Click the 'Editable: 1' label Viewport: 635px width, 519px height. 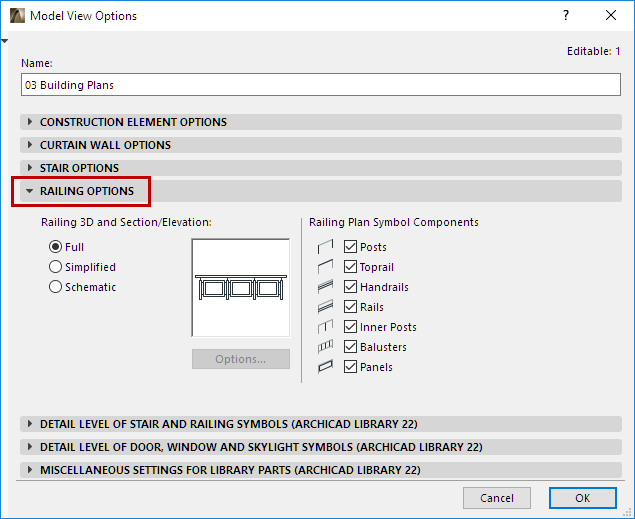(593, 51)
